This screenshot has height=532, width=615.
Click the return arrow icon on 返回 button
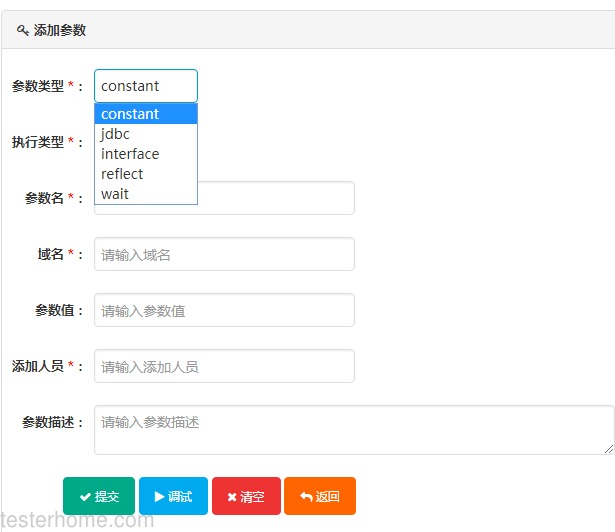[306, 497]
